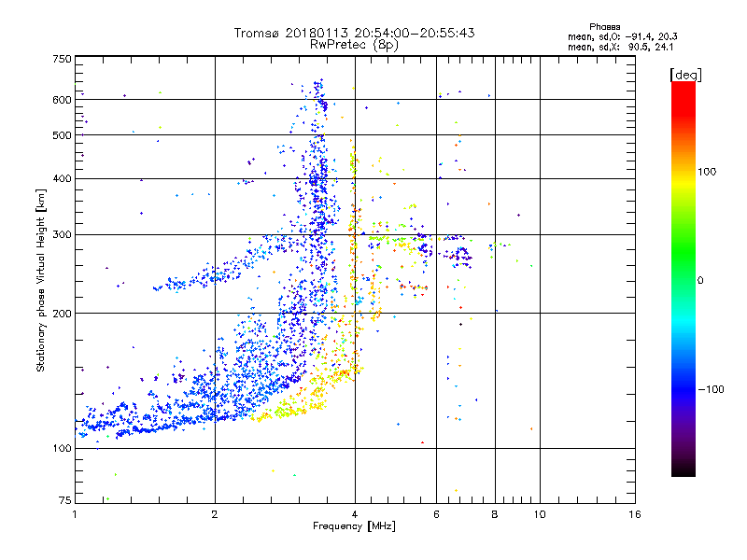Click the '500' y-axis tick label

(x=62, y=135)
